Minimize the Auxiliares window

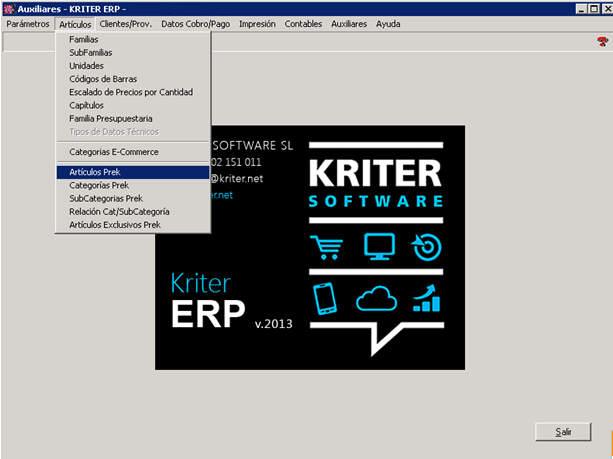point(582,9)
